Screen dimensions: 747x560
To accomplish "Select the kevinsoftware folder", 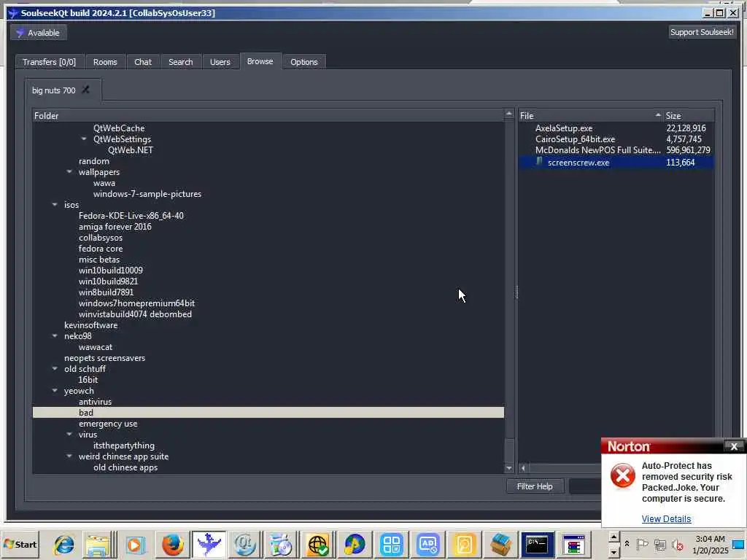I will pos(91,324).
